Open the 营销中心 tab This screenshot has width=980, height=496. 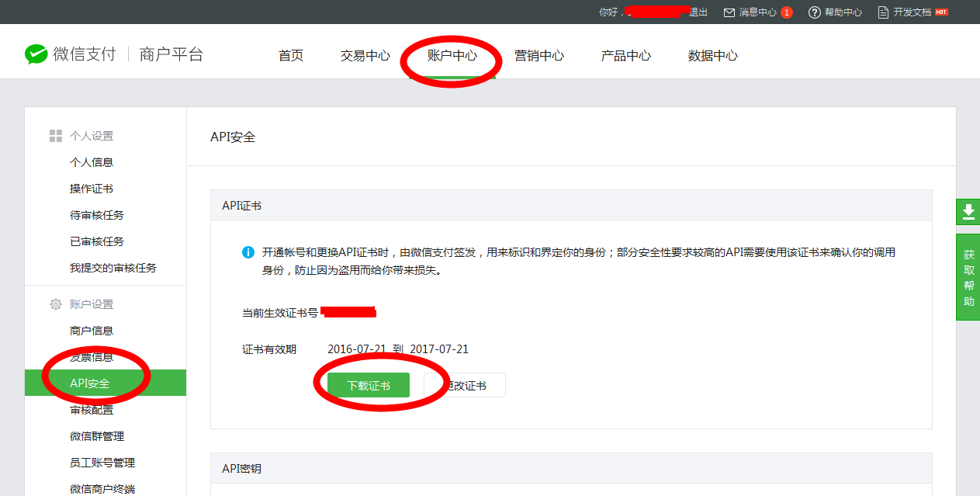539,55
